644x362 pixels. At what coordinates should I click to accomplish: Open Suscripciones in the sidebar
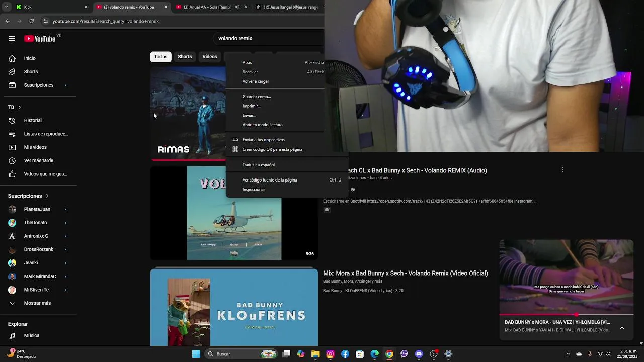(x=38, y=85)
